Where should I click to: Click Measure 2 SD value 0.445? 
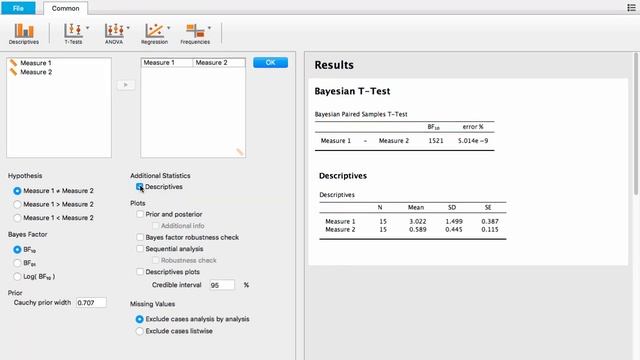pyautogui.click(x=454, y=229)
